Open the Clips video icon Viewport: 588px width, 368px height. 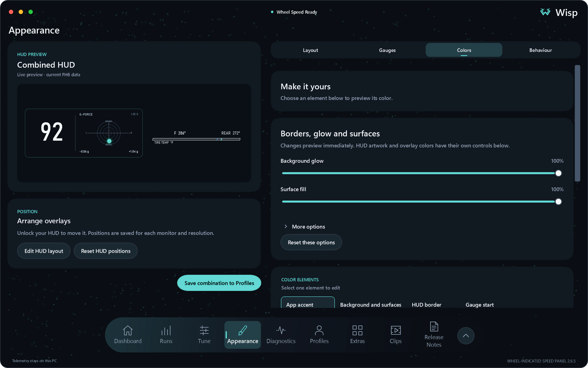pyautogui.click(x=395, y=330)
